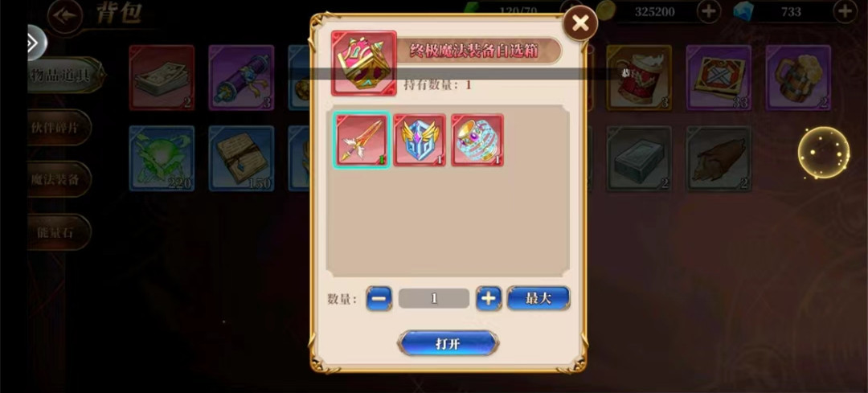Viewport: 868px width, 393px height.
Task: Go back with the arrow beside 背包
Action: (x=65, y=17)
